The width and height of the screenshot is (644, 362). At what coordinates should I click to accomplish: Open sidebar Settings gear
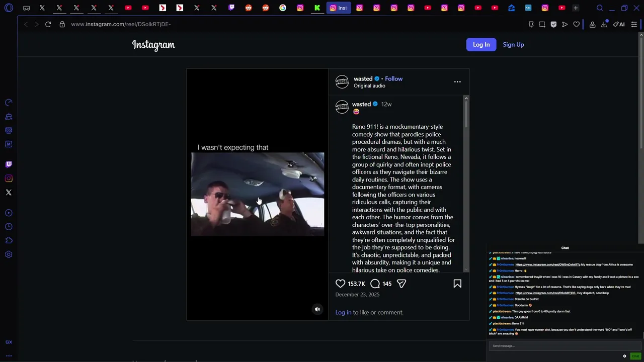[x=9, y=254]
